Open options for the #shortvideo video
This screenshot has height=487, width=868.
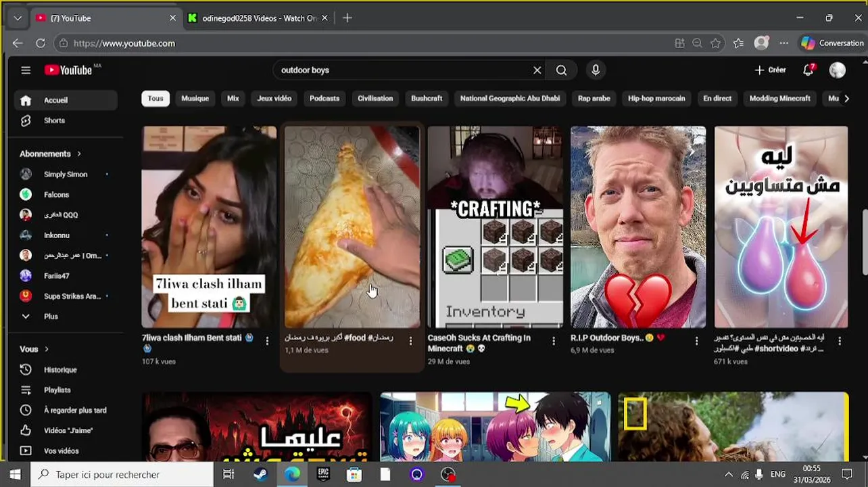point(840,341)
